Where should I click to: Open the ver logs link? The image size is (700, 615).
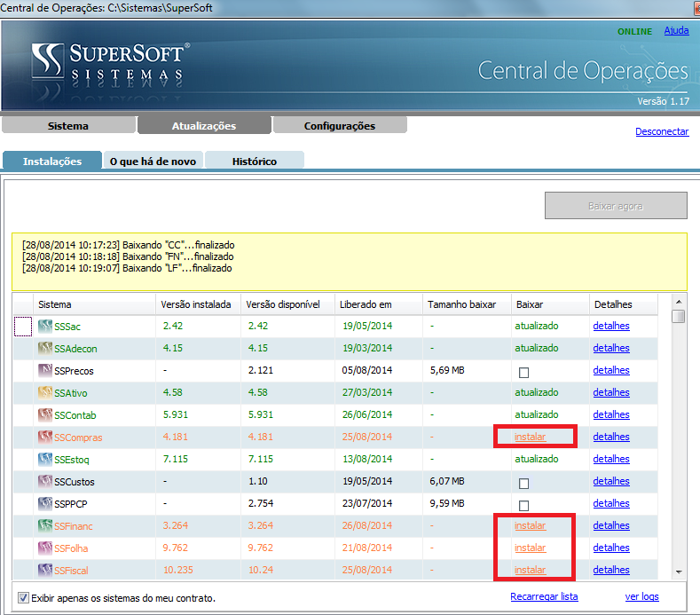pos(642,596)
